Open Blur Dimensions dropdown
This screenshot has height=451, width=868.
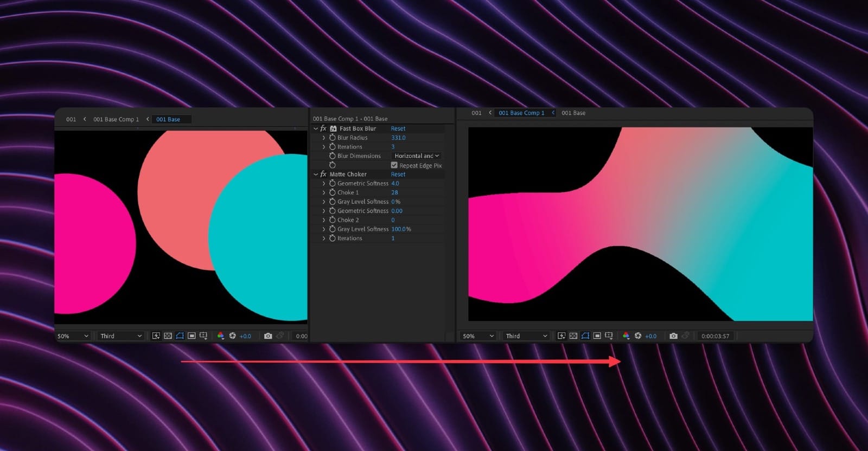tap(416, 156)
